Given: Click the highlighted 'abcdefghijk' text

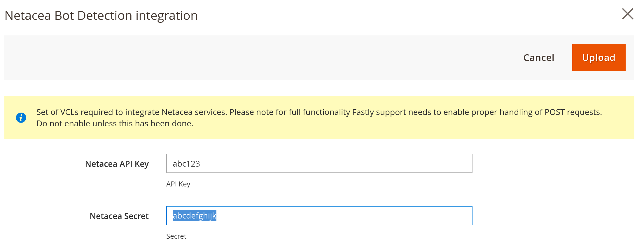Looking at the screenshot, I should (x=194, y=216).
